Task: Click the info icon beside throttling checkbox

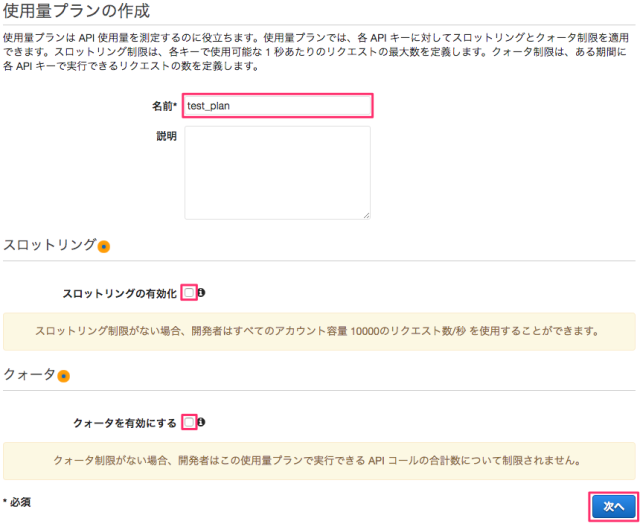Action: (x=202, y=293)
